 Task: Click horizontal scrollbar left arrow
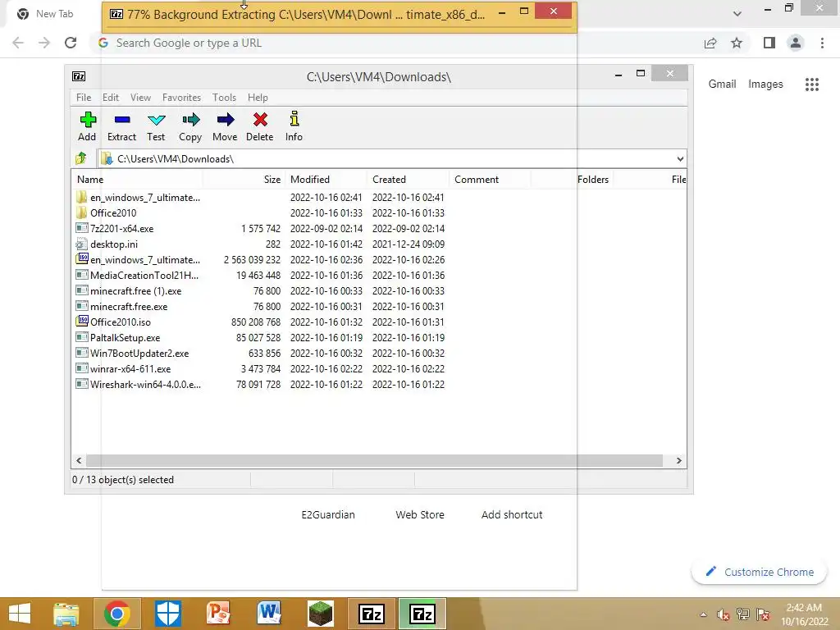pyautogui.click(x=79, y=461)
